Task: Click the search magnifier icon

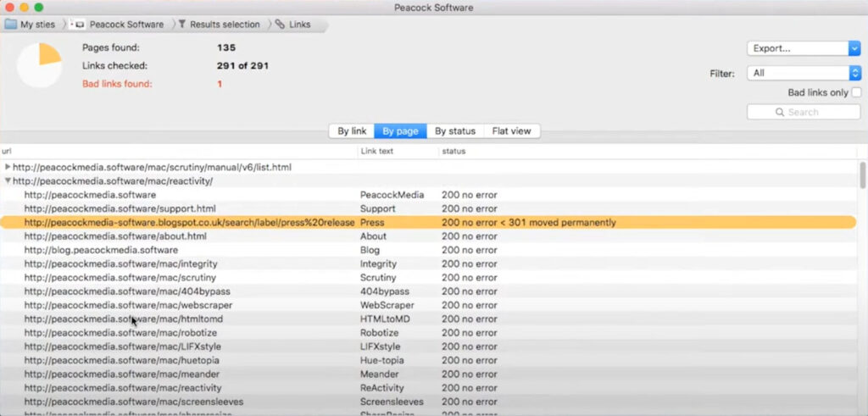Action: pyautogui.click(x=780, y=113)
